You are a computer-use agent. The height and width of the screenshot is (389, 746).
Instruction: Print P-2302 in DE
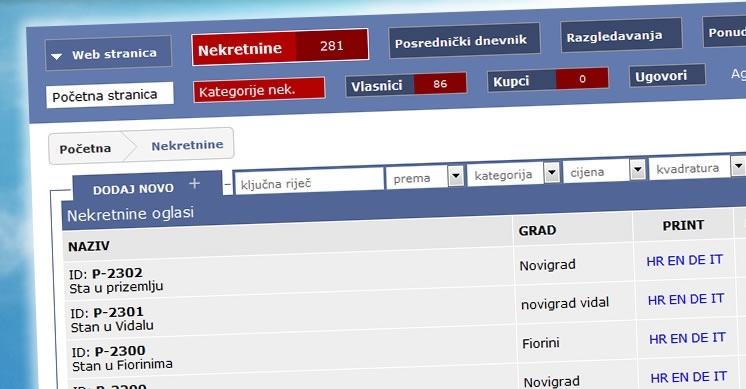point(697,260)
